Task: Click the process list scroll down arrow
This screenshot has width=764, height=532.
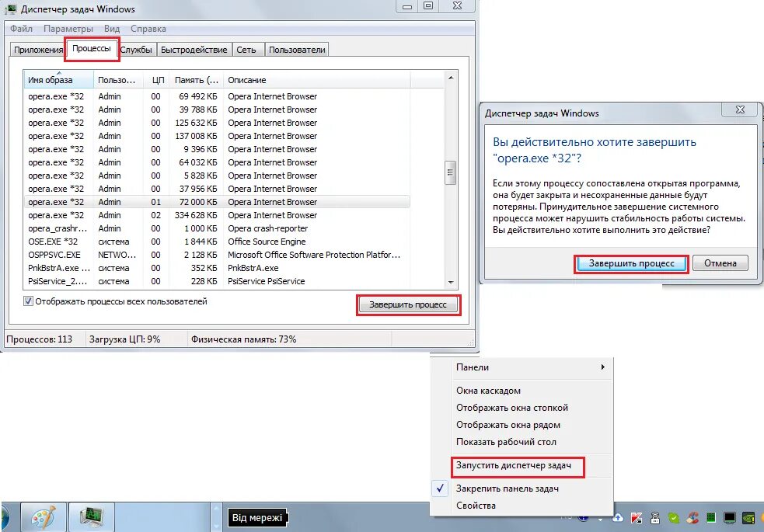Action: pos(451,282)
